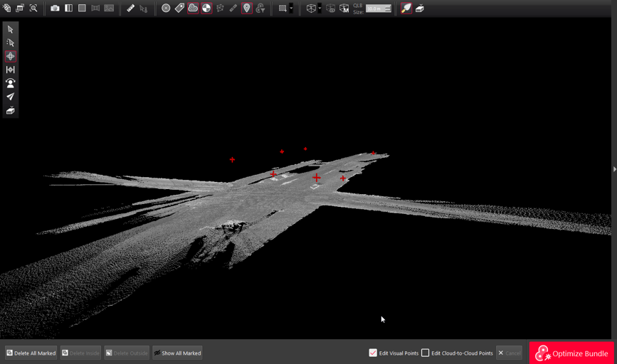Select the arrow pointer tool in left sidebar
Image resolution: width=617 pixels, height=364 pixels.
click(x=11, y=30)
